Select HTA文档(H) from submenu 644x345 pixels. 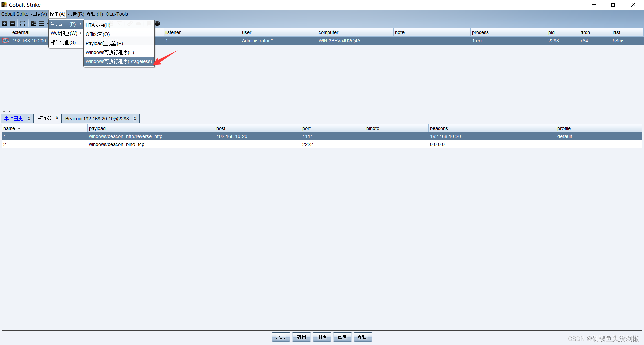[x=119, y=25]
